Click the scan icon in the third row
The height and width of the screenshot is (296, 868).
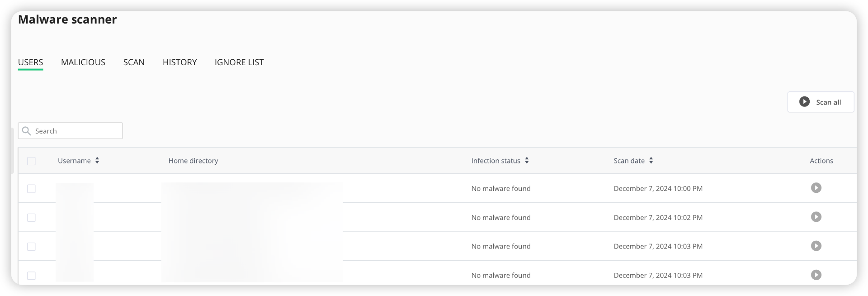pos(816,246)
